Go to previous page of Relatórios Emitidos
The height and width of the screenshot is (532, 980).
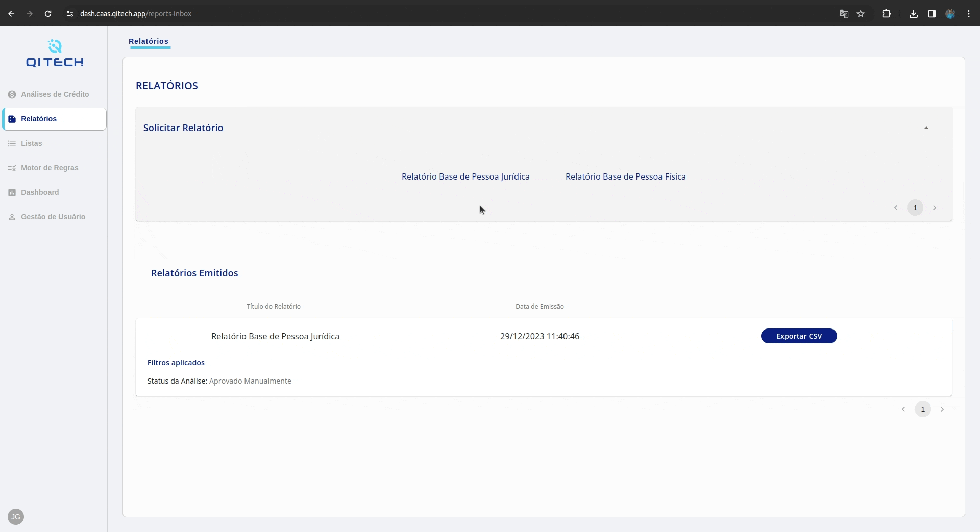pos(903,409)
